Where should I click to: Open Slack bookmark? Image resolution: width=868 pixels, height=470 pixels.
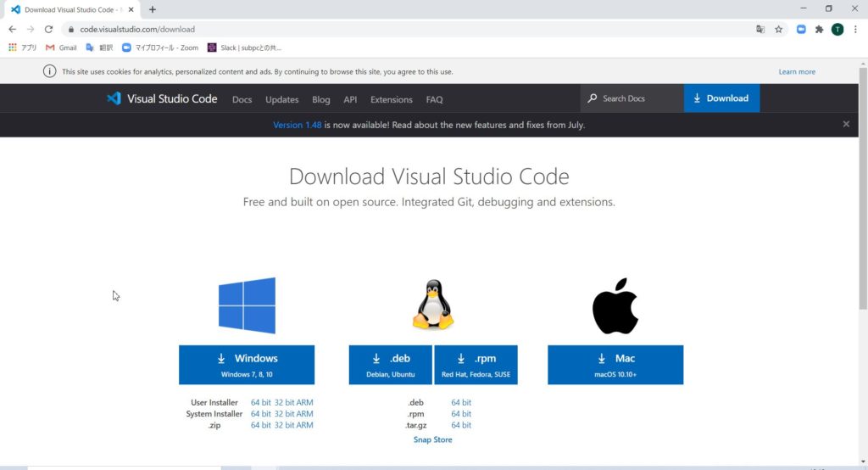coord(244,48)
